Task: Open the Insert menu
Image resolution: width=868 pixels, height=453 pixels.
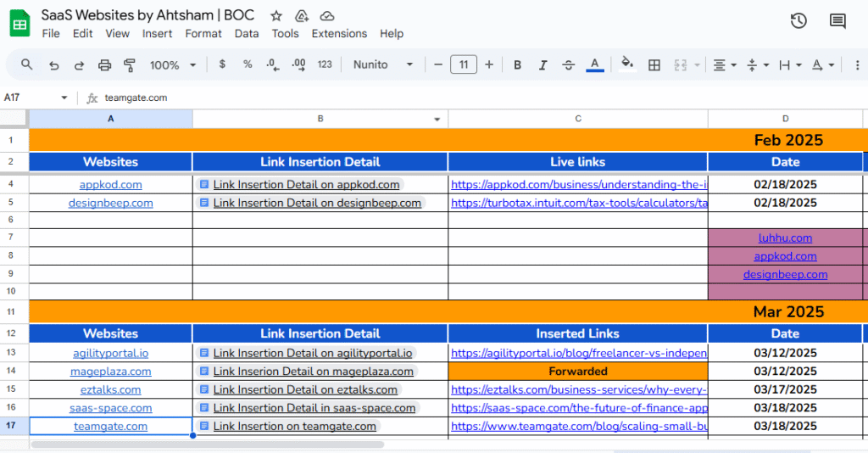Action: pos(157,34)
